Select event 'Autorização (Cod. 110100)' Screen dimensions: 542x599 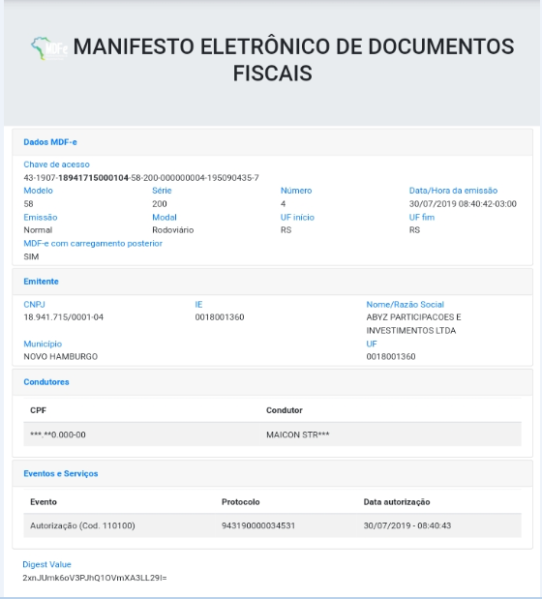point(83,526)
